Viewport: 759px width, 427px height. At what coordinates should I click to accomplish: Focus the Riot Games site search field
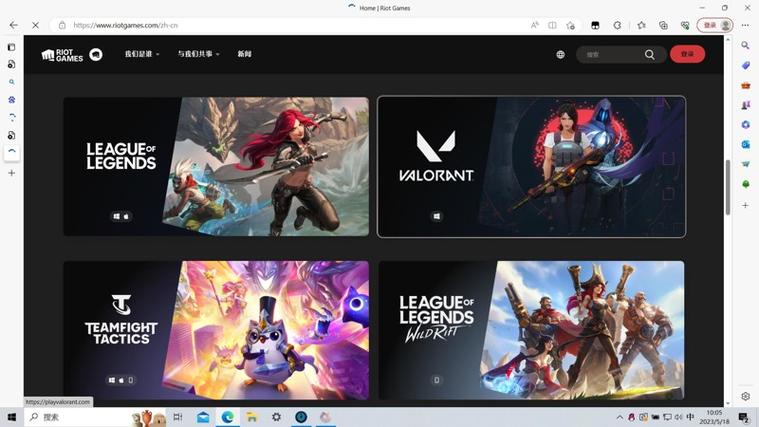621,55
